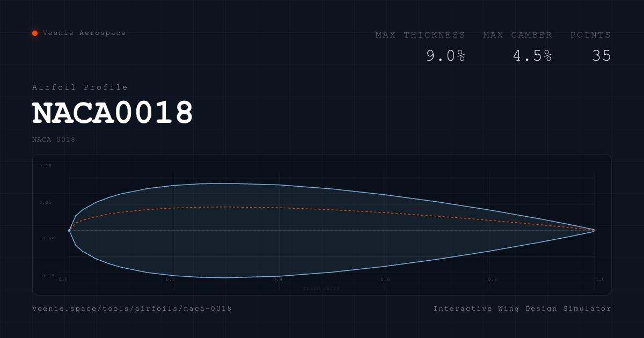The image size is (644, 338).
Task: Open the veenie.space/tools/airfoils/naca-0018 URL
Action: point(132,308)
